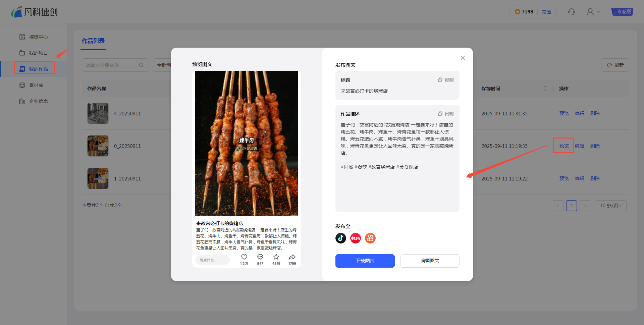Open the user account dropdown

(593, 12)
